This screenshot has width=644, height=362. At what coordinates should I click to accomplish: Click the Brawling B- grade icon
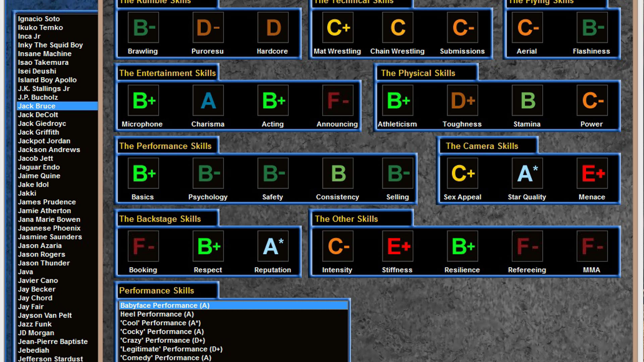[143, 27]
